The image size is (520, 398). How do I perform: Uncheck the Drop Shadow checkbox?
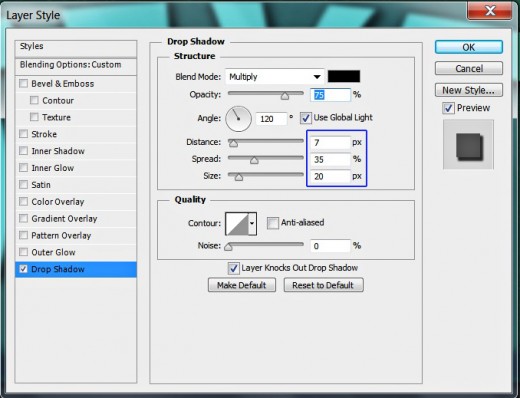pos(23,269)
